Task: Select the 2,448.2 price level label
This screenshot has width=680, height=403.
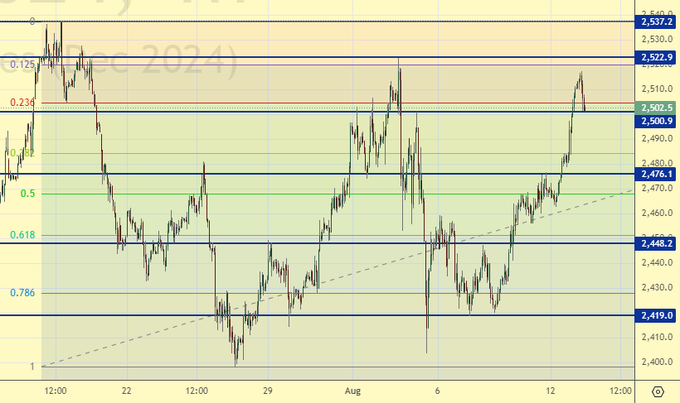Action: coord(656,243)
